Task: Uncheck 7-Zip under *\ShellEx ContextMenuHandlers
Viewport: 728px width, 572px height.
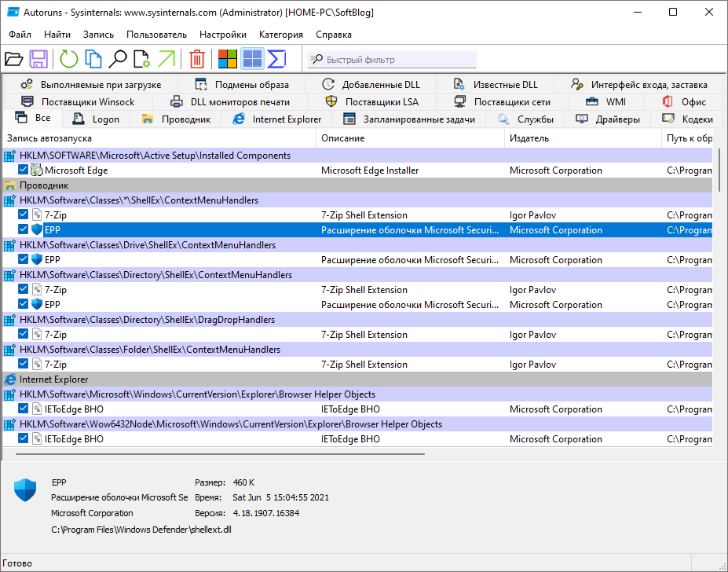Action: 24,214
